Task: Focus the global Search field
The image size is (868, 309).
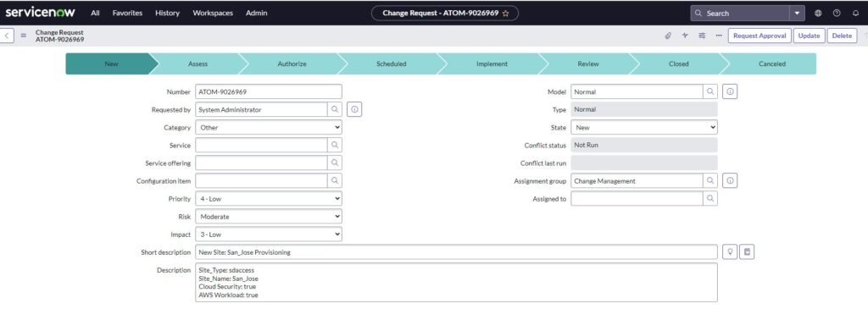Action: click(739, 14)
